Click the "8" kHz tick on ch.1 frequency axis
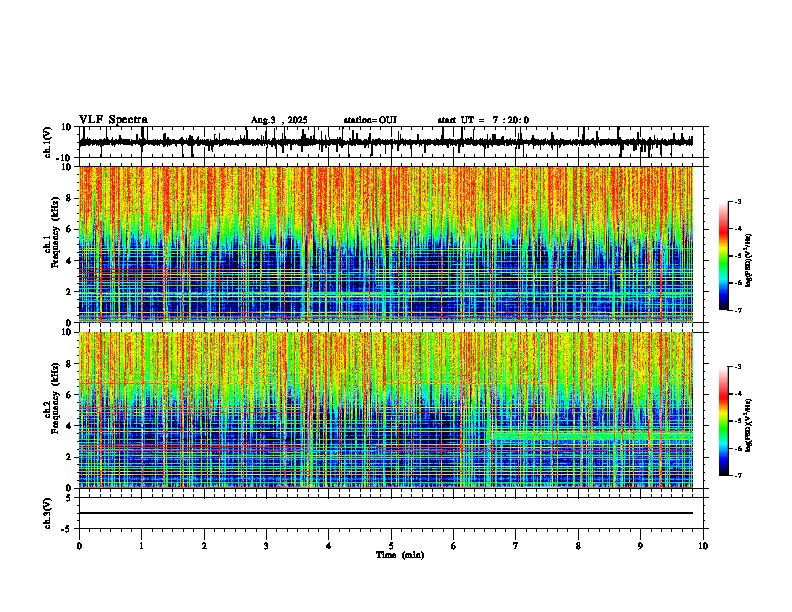The image size is (792, 612). pos(70,198)
